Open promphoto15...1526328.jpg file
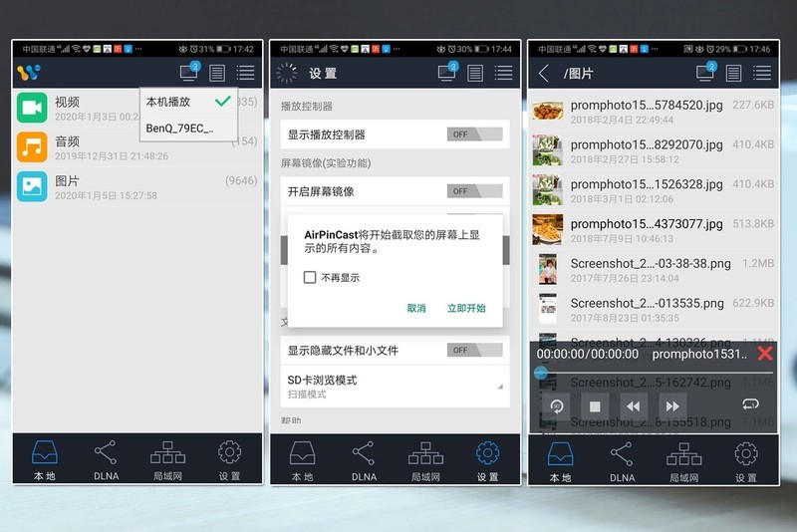The height and width of the screenshot is (532, 797). tap(654, 190)
